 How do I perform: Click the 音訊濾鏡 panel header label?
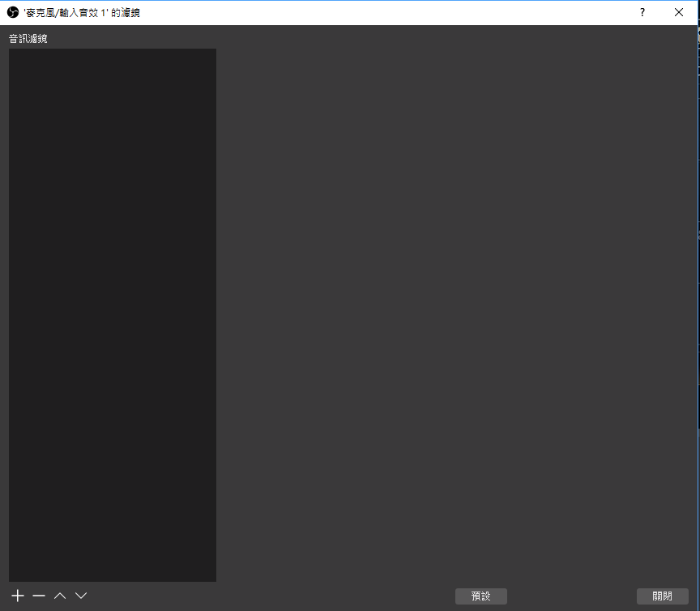tap(28, 38)
